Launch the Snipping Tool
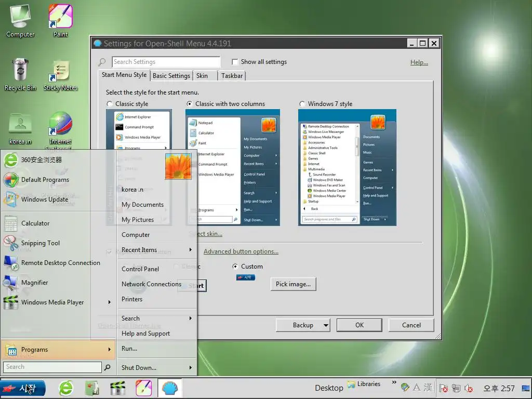 (58, 243)
